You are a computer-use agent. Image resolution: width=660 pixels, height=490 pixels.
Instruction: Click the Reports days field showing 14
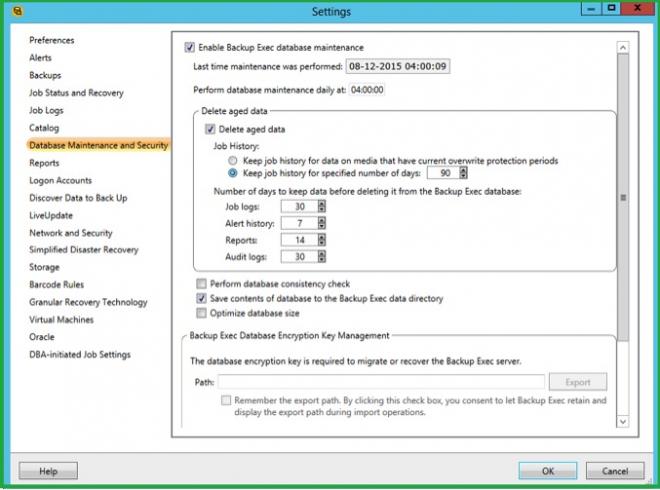pos(299,240)
